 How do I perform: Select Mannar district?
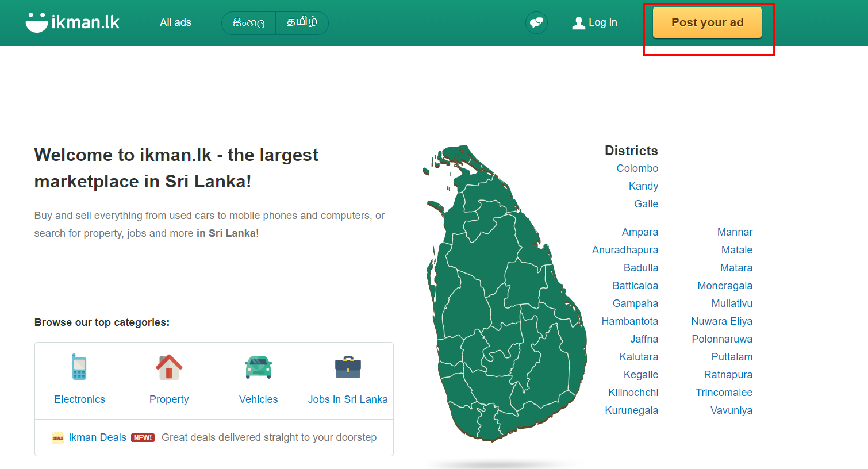(x=735, y=232)
